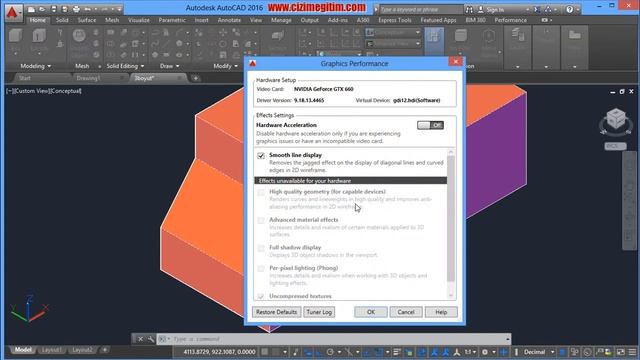This screenshot has width=640, height=360.
Task: Open the status bar Customization menu icon
Action: (632, 352)
